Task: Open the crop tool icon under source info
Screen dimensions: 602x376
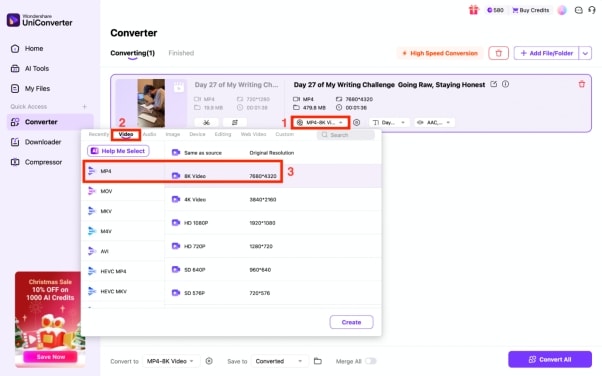Action: 235,123
